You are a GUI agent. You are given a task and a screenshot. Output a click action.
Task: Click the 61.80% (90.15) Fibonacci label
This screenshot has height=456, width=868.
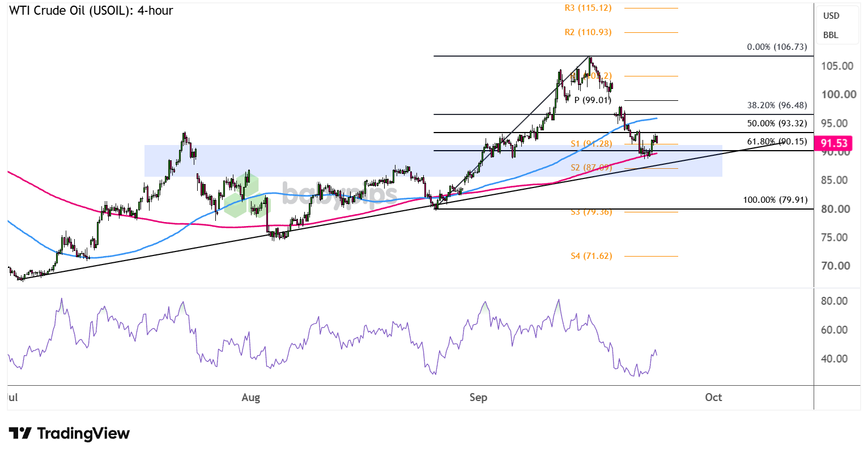(777, 142)
